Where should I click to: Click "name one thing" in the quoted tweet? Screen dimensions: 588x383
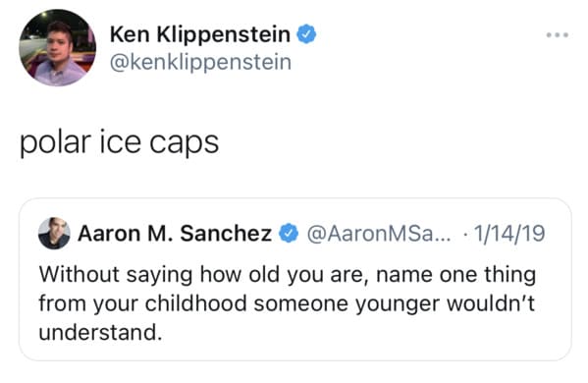[x=455, y=275]
